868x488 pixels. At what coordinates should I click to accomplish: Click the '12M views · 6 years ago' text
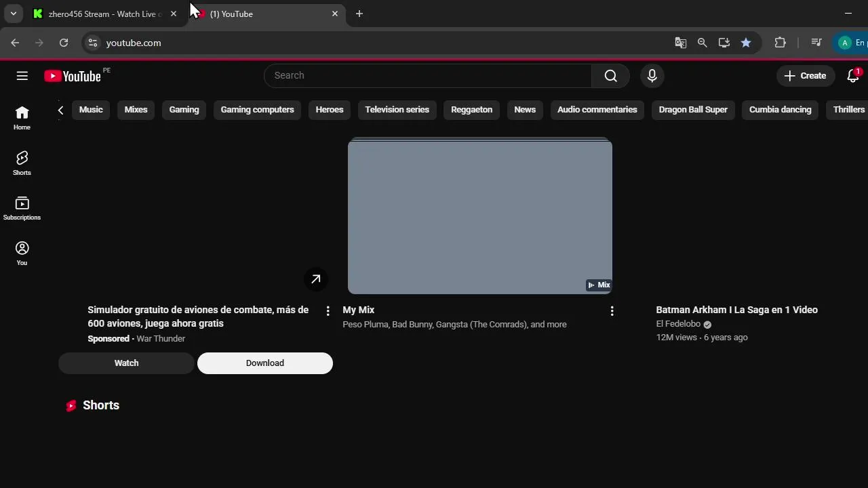(702, 338)
